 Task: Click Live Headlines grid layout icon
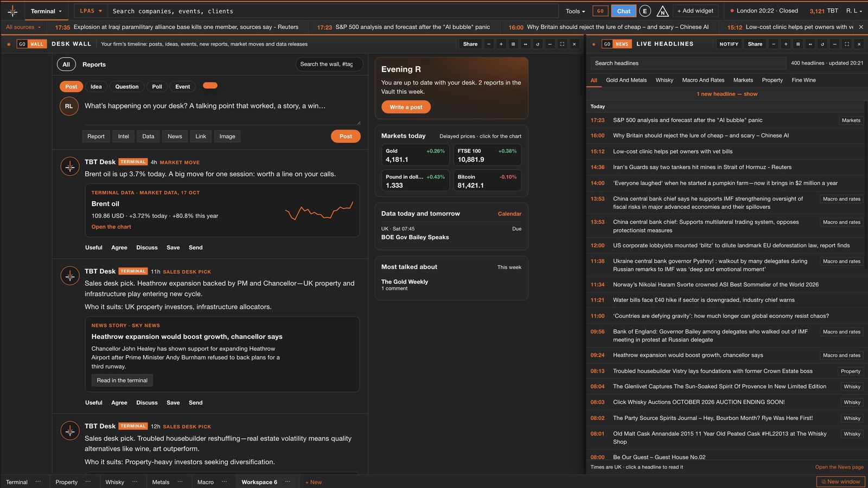[798, 44]
